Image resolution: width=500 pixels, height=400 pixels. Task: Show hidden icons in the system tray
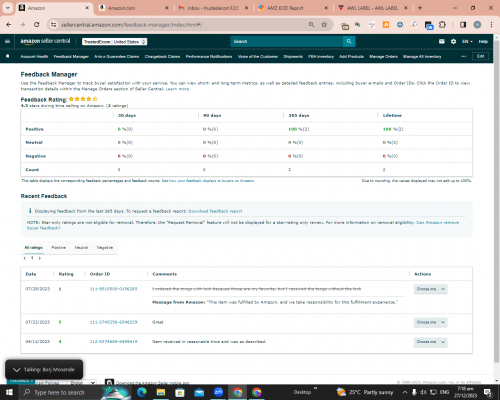pyautogui.click(x=405, y=392)
